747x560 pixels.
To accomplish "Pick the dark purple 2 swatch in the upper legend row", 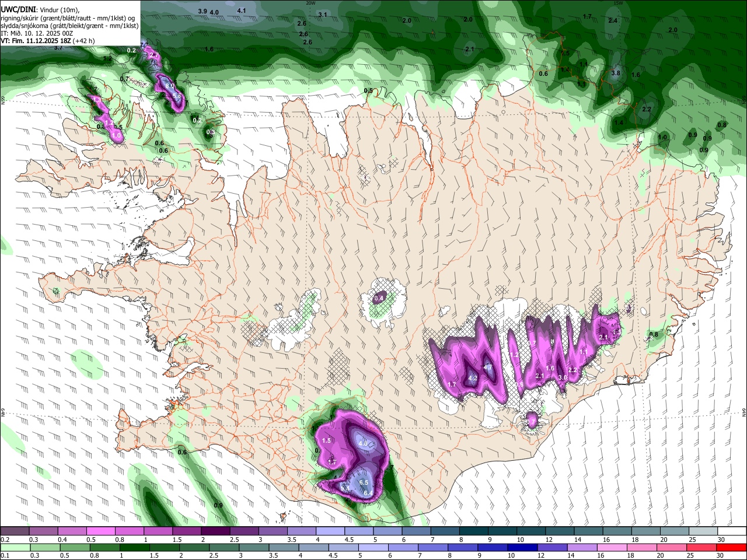I will 215,531.
